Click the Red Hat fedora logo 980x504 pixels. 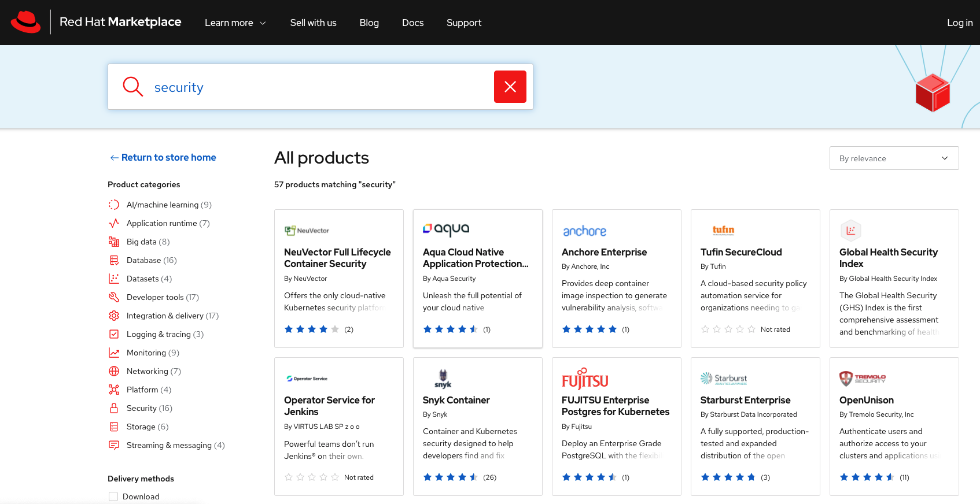25,22
